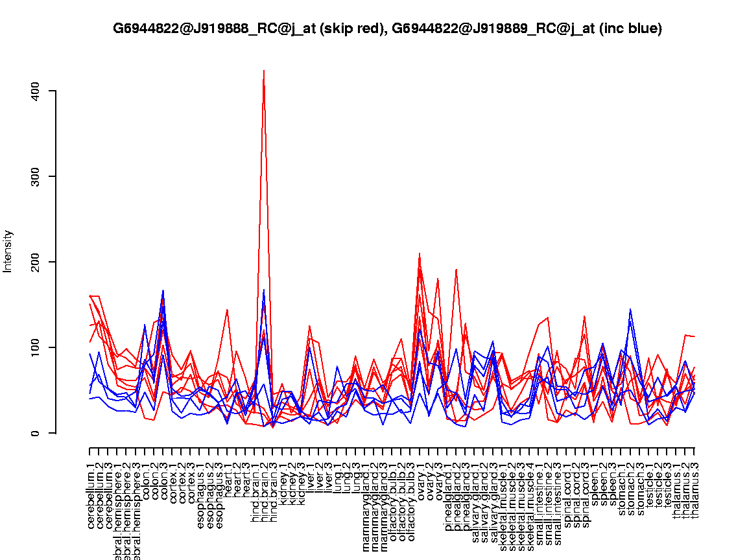Click the tallest red peak above 400
Viewport: 747px width, 560px height.
point(263,71)
